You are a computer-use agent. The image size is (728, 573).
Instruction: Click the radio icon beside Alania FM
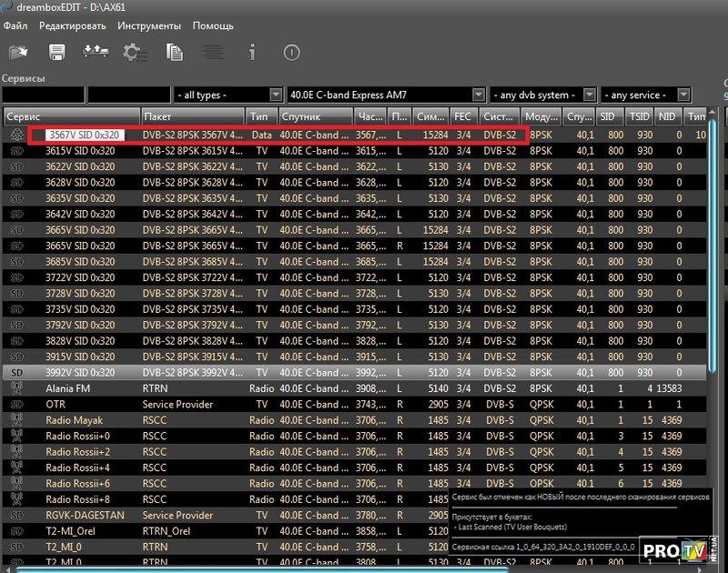point(16,388)
